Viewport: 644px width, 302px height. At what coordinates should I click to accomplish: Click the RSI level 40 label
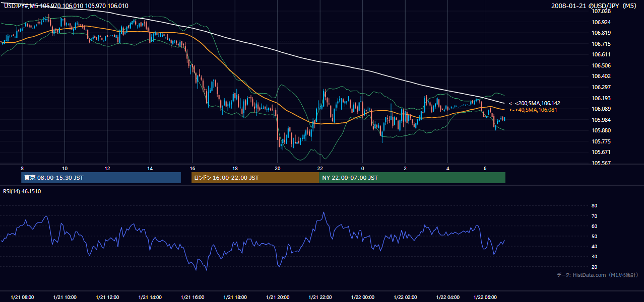[594, 246]
